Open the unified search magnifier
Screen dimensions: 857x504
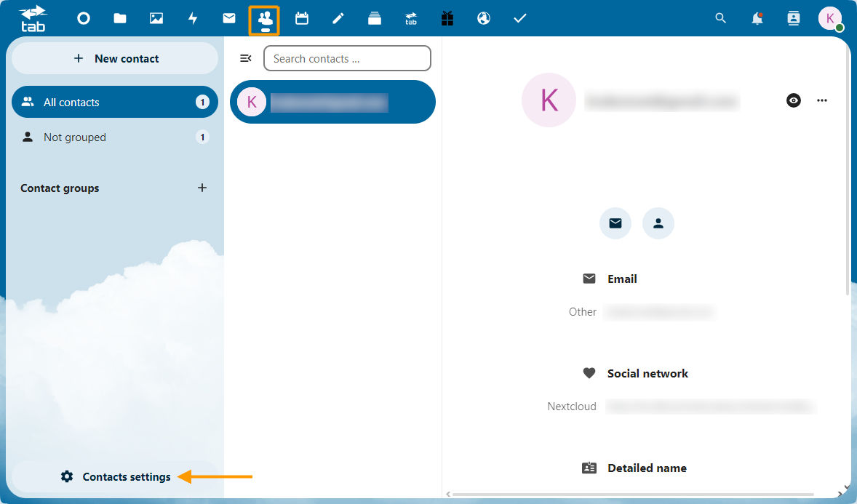point(720,19)
